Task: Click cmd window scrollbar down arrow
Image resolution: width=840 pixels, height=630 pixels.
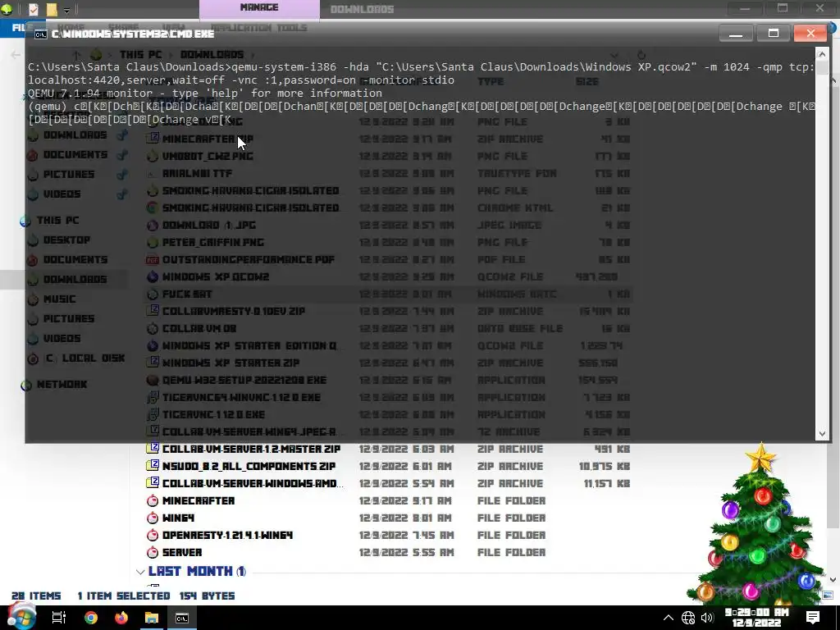Action: (x=822, y=434)
